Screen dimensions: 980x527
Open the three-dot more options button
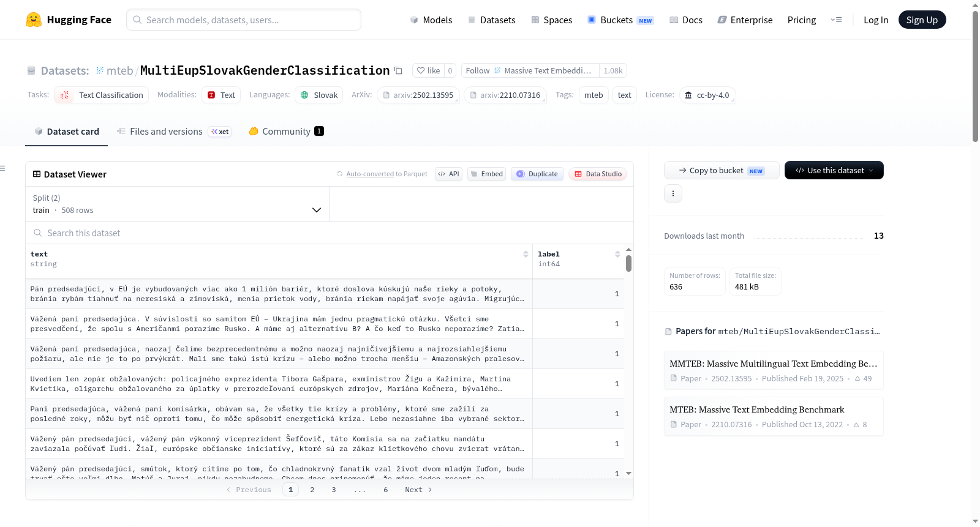[x=673, y=193]
